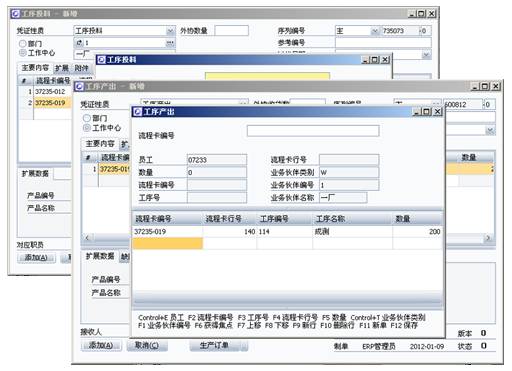Click the serial number field showing 600812
The height and width of the screenshot is (371, 512).
[463, 105]
